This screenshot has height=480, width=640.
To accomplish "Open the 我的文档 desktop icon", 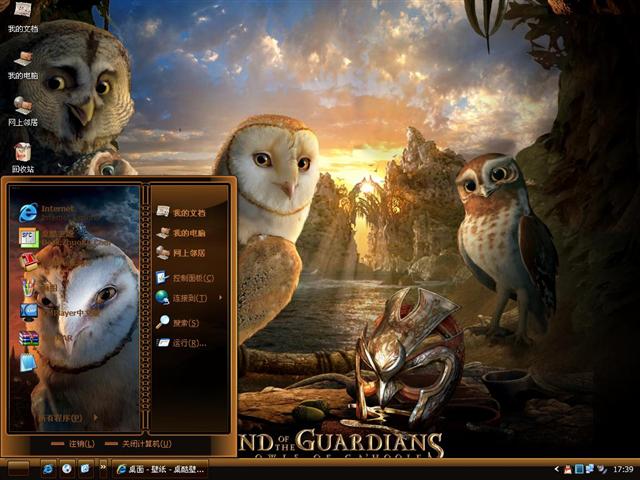I will 23,16.
